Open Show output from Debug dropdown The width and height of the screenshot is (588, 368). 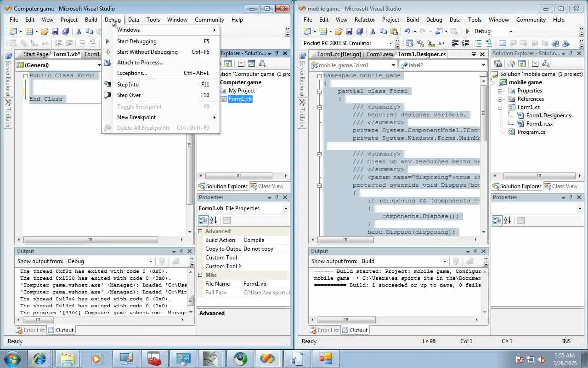tap(151, 261)
